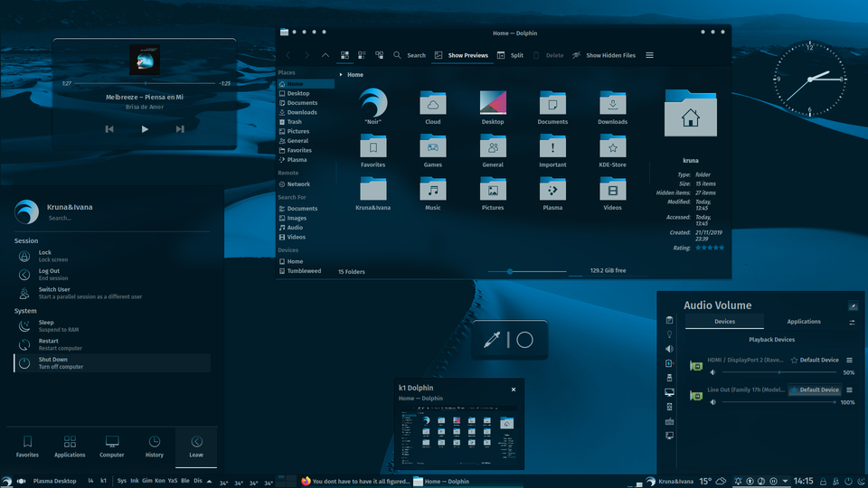Select the Favorites tab in launcher

point(28,446)
